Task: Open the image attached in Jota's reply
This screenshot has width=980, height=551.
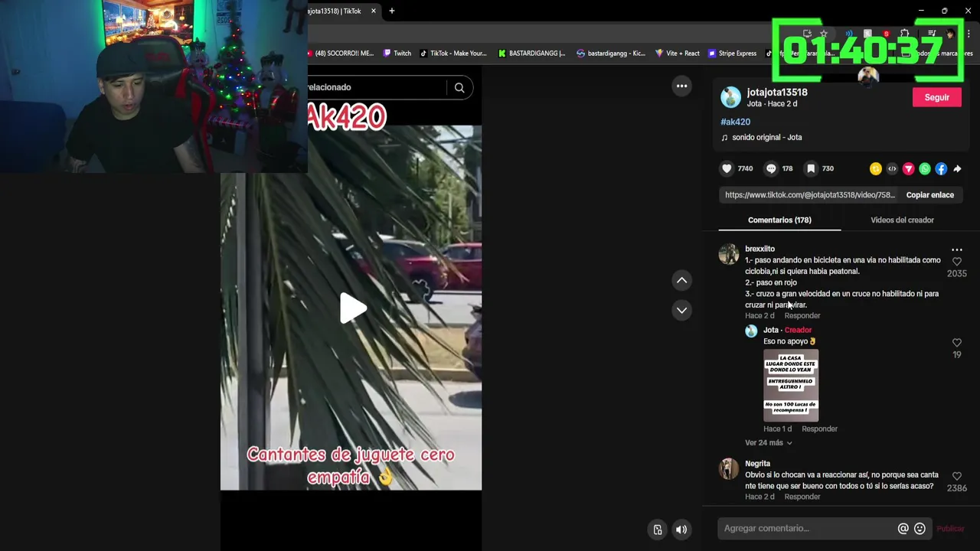Action: [791, 386]
